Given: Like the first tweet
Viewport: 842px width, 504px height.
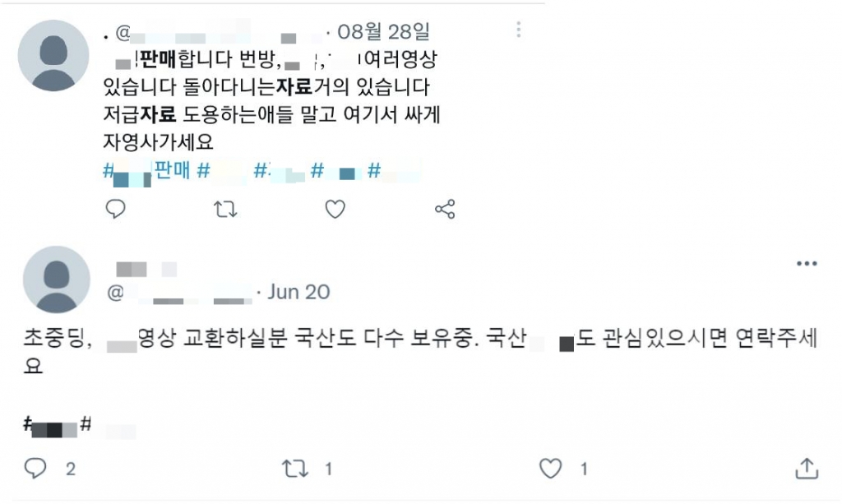Looking at the screenshot, I should coord(335,209).
